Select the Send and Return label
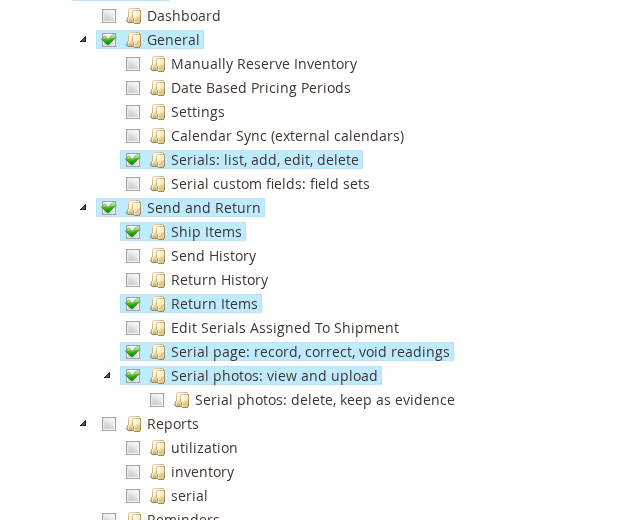 click(204, 208)
